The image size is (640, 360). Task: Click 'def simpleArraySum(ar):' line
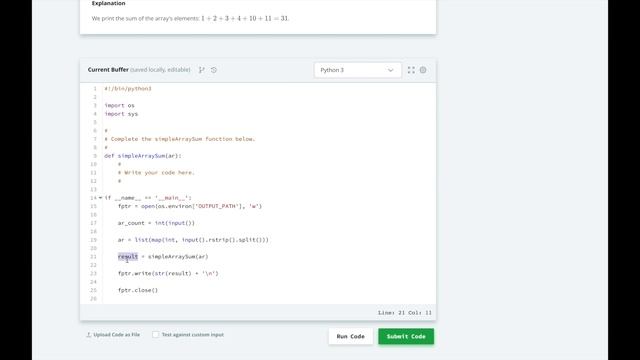[x=143, y=156]
